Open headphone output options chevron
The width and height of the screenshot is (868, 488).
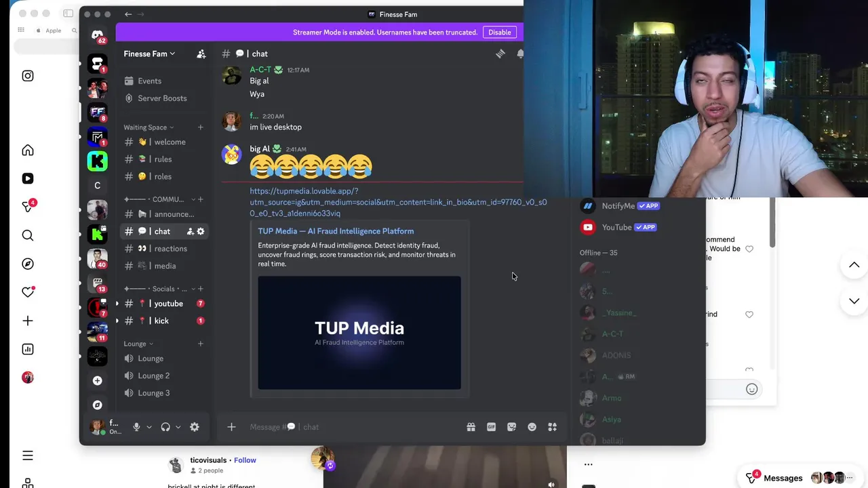[178, 427]
